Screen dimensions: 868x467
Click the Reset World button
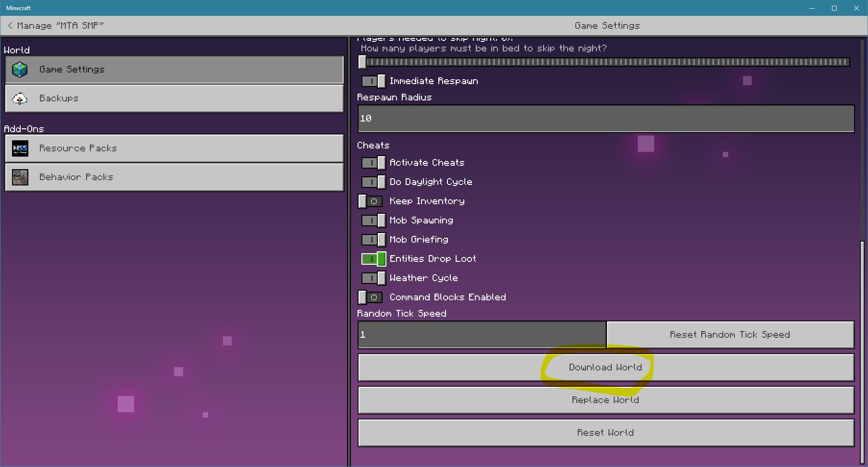(606, 433)
